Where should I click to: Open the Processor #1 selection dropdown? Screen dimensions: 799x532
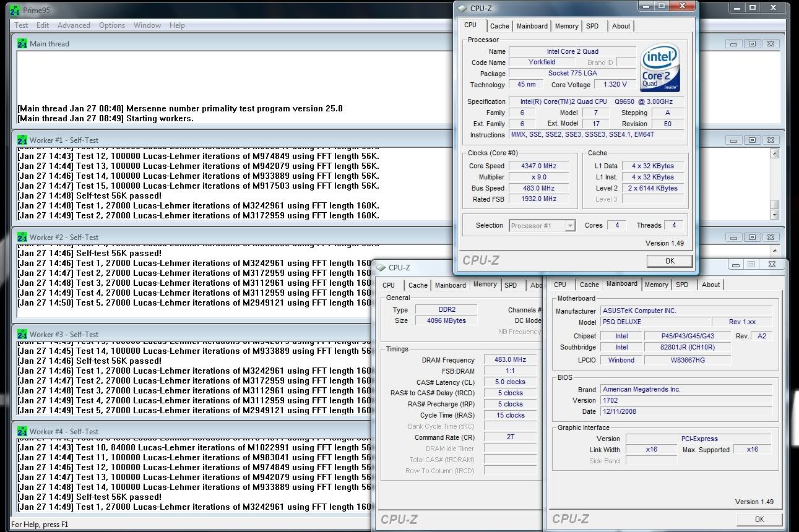pyautogui.click(x=542, y=226)
